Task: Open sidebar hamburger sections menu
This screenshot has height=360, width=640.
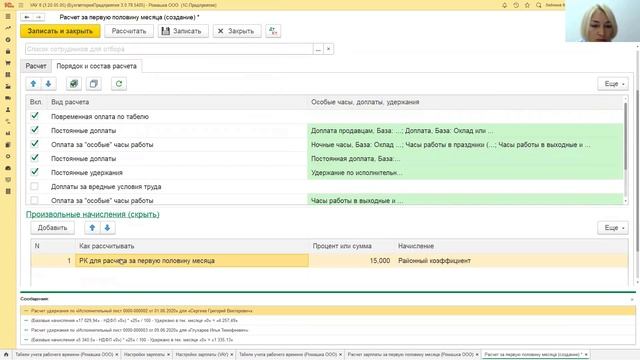Action: pos(8,16)
